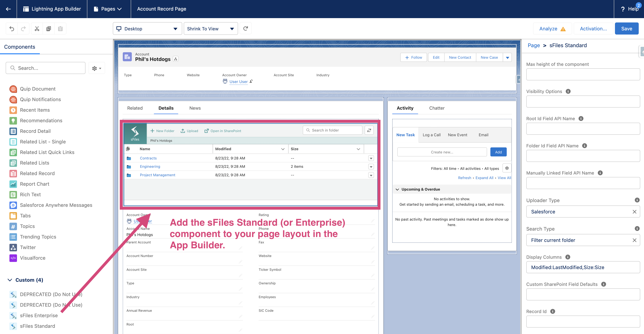Click the Add task button
Viewport: 644px width, 334px height.
(498, 152)
